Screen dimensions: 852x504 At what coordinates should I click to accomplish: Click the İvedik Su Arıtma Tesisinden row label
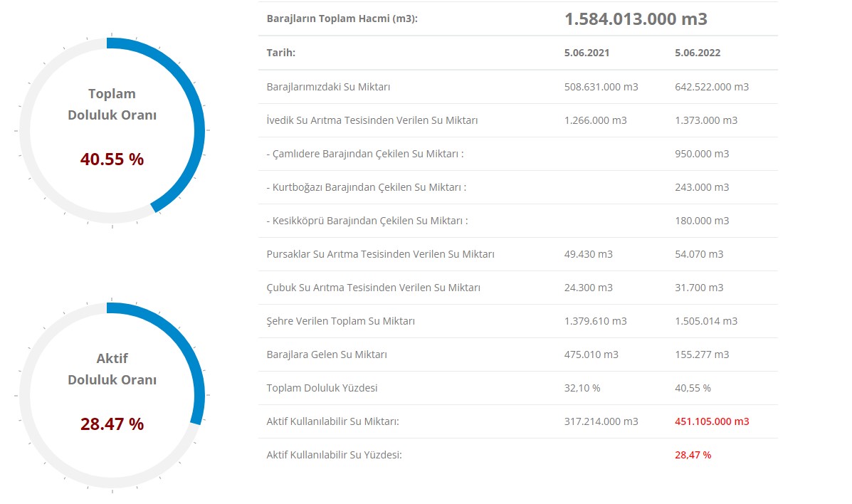coord(372,120)
